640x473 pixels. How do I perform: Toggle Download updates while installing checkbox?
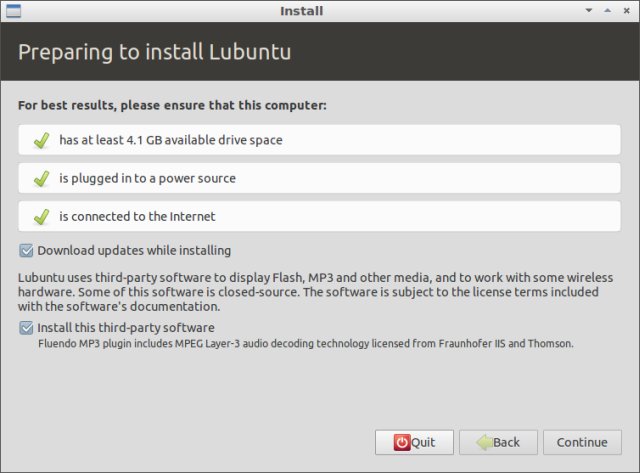(26, 251)
